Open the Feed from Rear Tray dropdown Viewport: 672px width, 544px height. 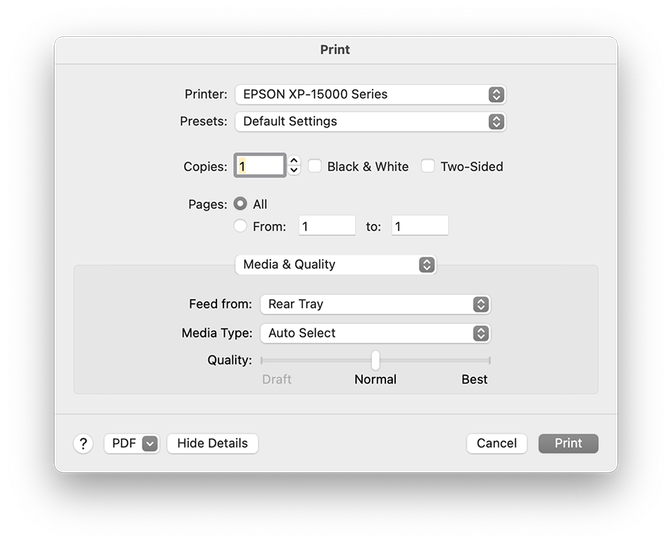point(375,304)
